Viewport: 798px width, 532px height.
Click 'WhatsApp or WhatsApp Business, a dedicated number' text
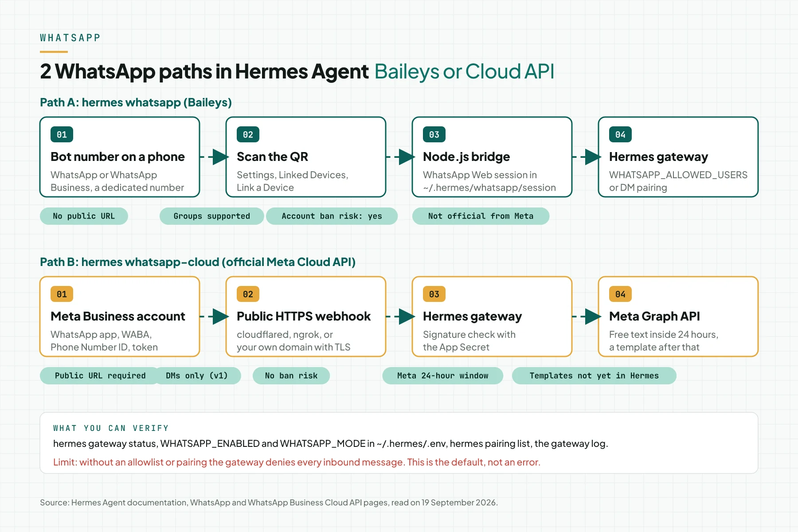pyautogui.click(x=117, y=181)
